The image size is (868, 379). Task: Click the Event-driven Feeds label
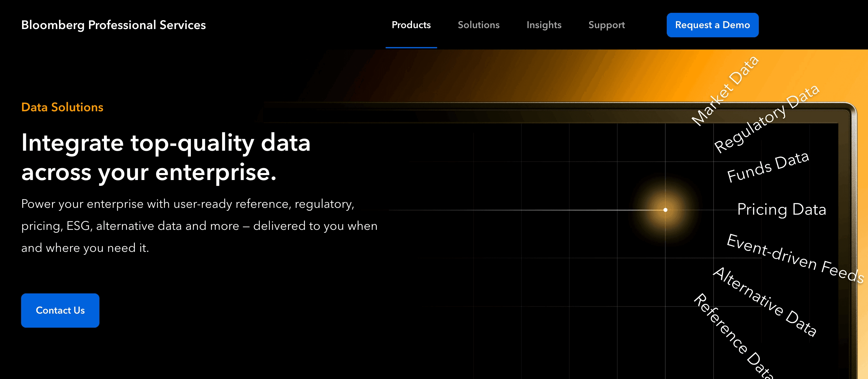tap(795, 258)
